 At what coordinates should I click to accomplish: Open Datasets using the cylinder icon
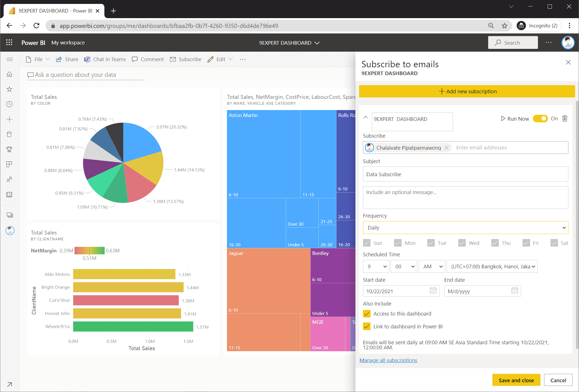(10, 134)
